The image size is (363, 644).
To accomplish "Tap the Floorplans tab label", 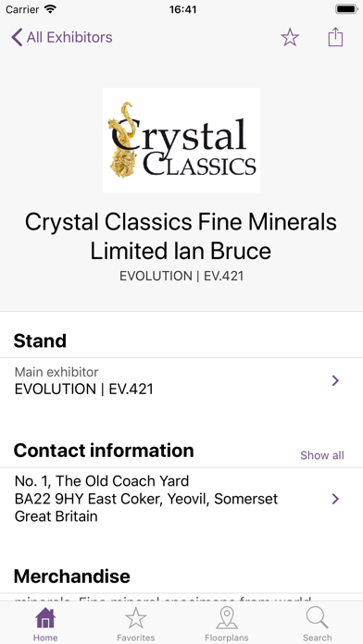I will click(x=227, y=638).
